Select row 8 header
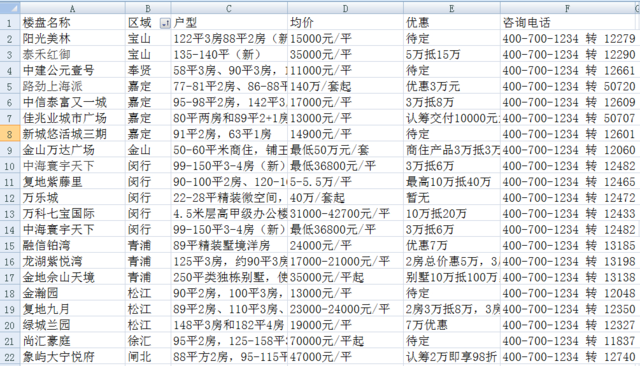The height and width of the screenshot is (366, 640). click(10, 134)
